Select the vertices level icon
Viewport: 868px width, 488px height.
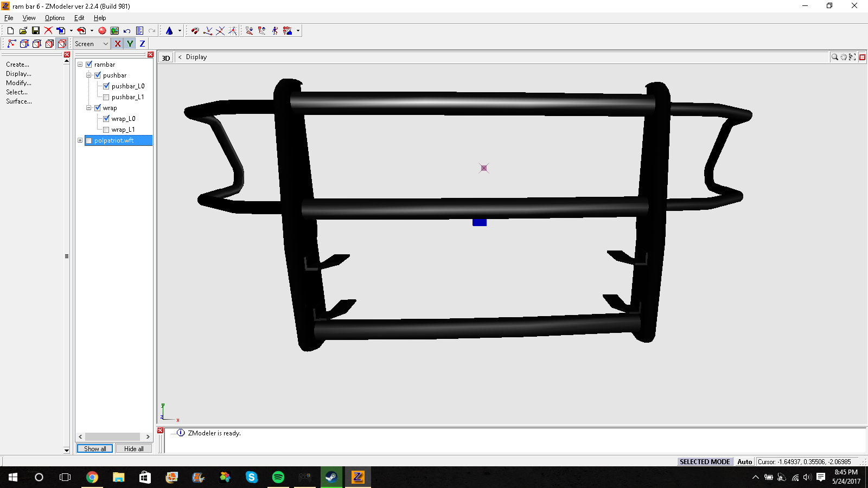(11, 44)
